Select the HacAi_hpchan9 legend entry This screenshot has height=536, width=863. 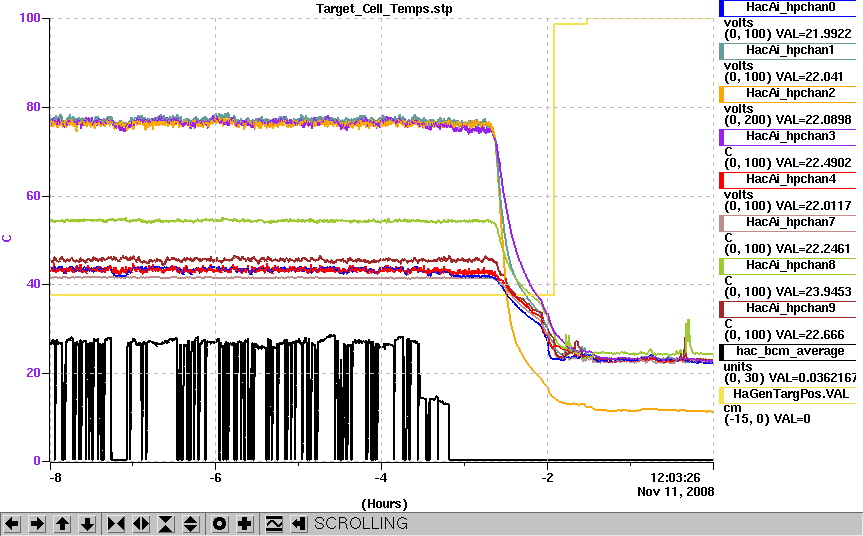(788, 308)
